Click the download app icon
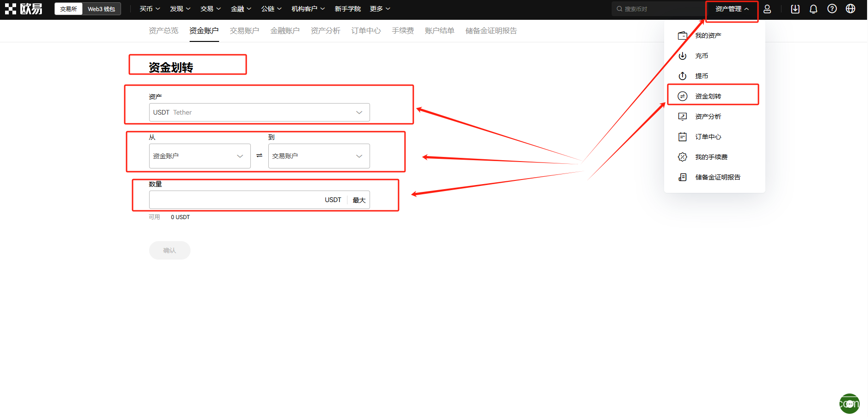The width and height of the screenshot is (868, 417). [x=795, y=9]
